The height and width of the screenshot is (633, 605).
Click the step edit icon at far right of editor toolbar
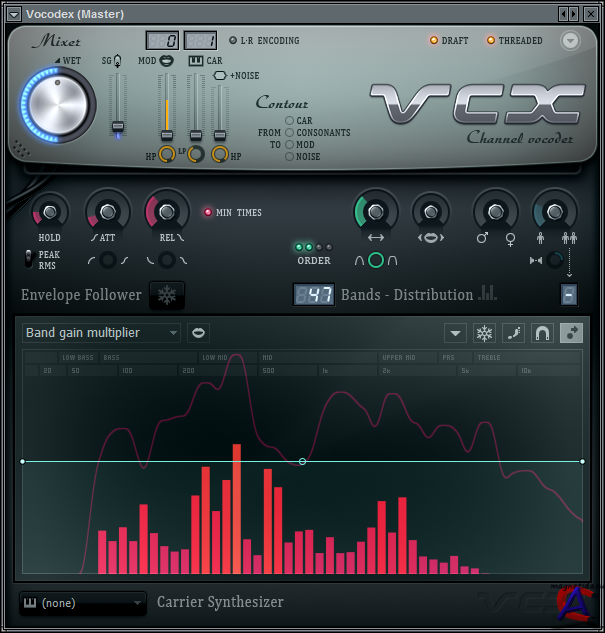[x=571, y=333]
